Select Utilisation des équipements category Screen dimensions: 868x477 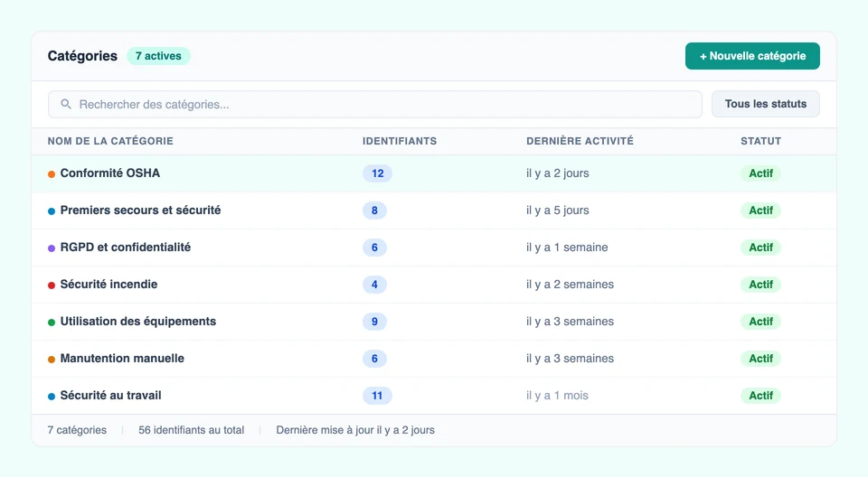[x=138, y=322]
